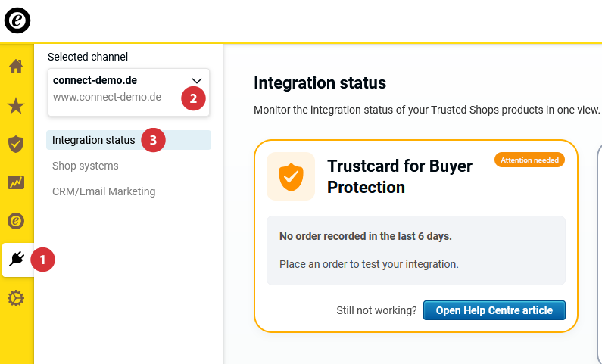Viewport: 602px width, 364px height.
Task: Open the shield checkmark sidebar icon
Action: click(16, 144)
